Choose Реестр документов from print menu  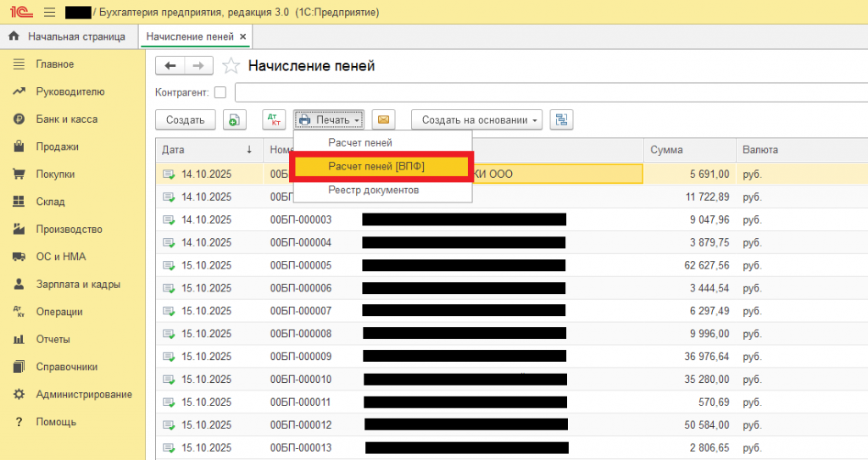[x=373, y=190]
